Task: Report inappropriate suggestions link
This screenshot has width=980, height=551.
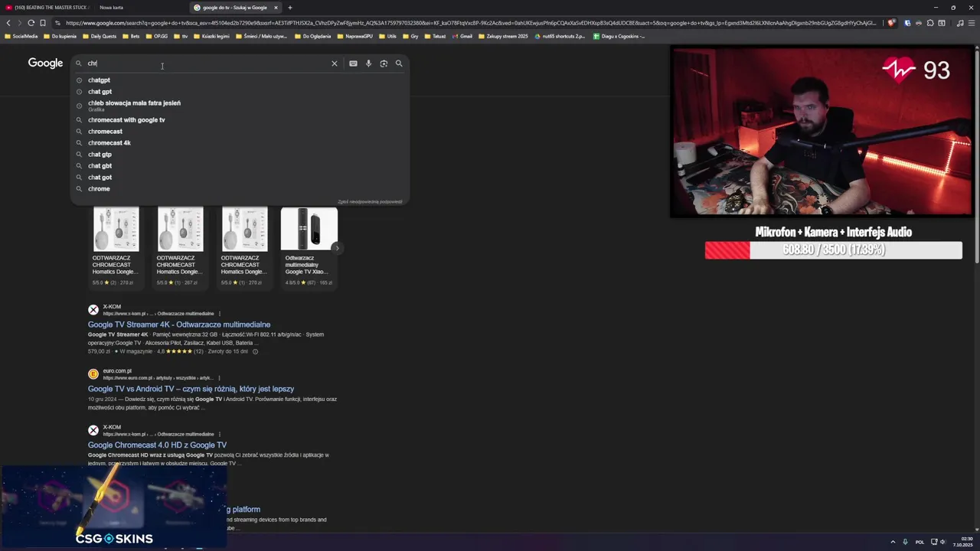Action: click(370, 202)
